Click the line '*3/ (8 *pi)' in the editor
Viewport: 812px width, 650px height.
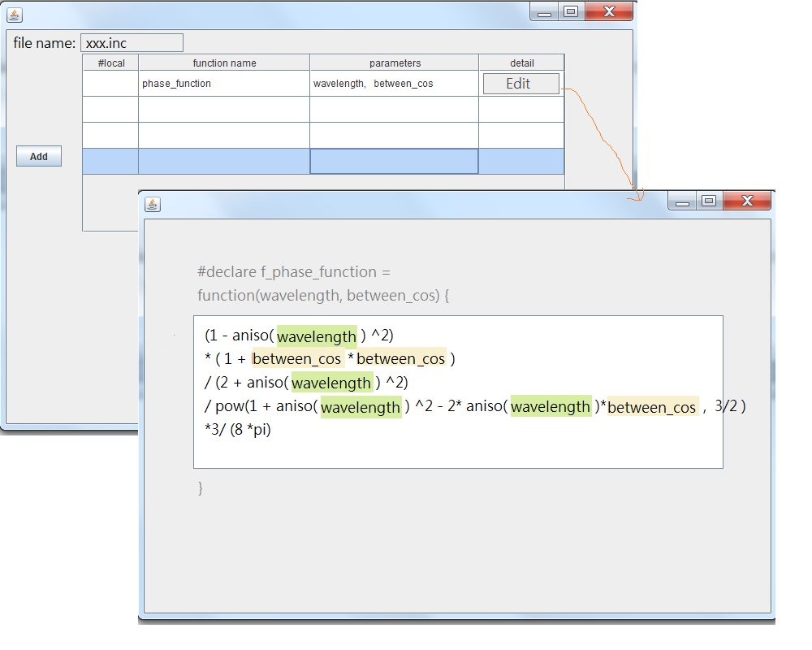239,430
